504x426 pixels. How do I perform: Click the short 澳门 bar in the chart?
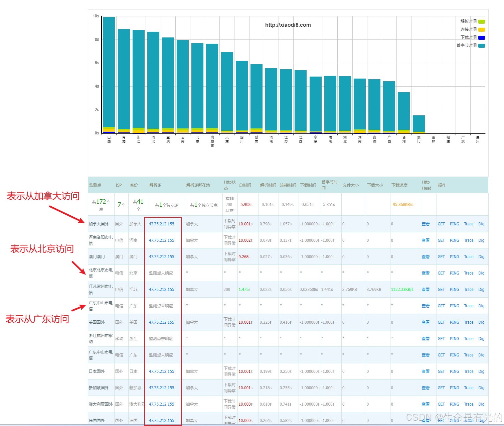(418, 124)
